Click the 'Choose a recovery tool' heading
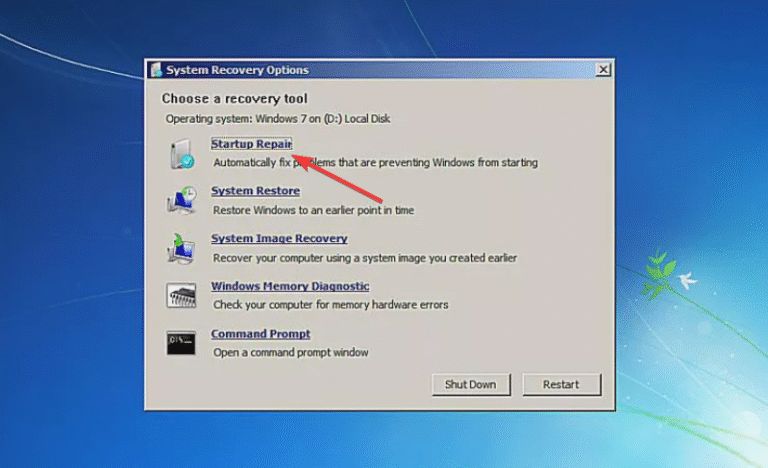This screenshot has height=468, width=768. [x=235, y=99]
